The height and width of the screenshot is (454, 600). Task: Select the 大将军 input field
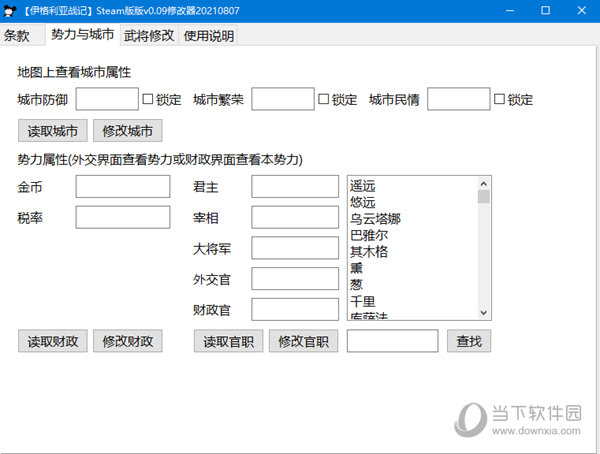tap(295, 248)
